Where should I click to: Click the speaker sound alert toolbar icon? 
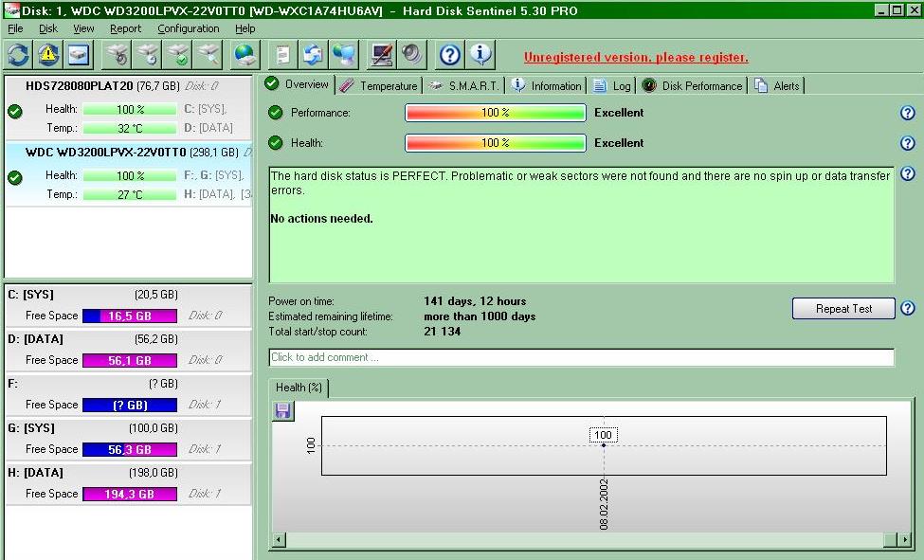click(412, 55)
